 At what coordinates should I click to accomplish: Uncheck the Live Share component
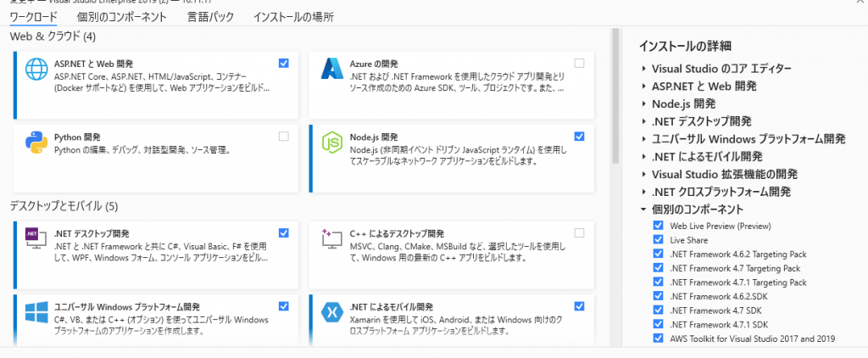tap(658, 239)
